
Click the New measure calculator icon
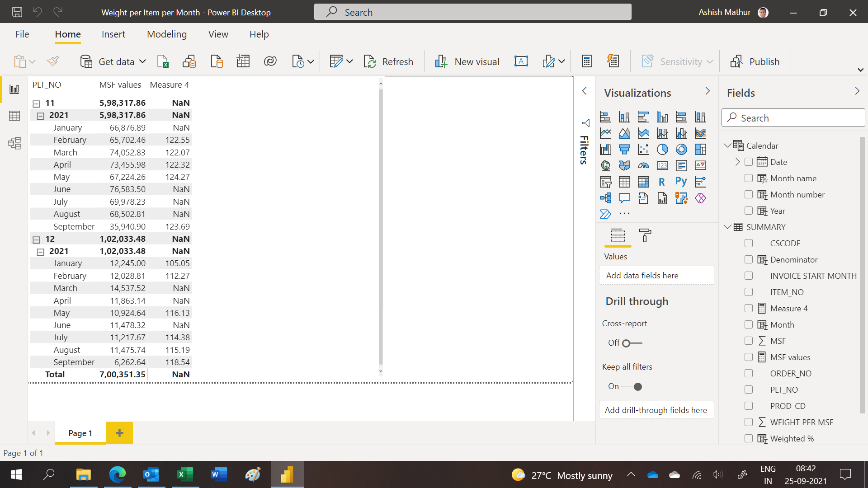pos(587,61)
